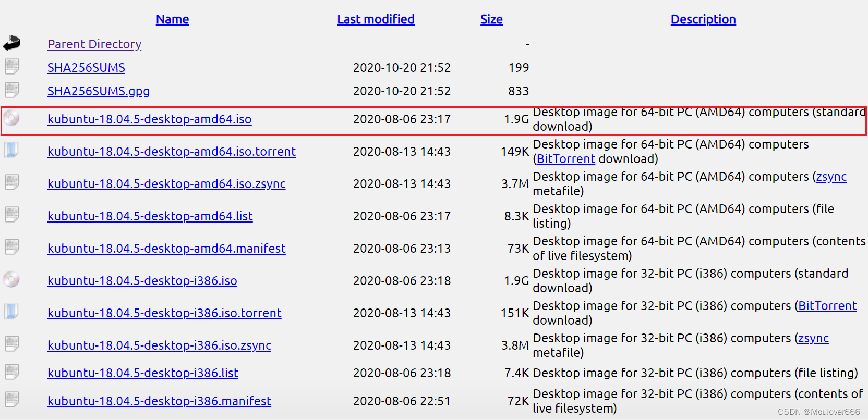
Task: Click the 3.8M size value
Action: pyautogui.click(x=515, y=345)
